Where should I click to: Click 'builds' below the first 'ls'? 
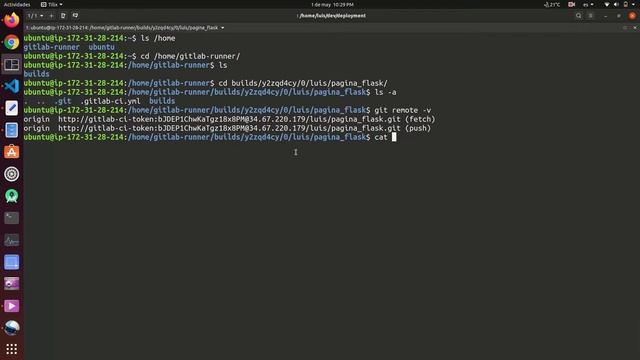pos(36,74)
